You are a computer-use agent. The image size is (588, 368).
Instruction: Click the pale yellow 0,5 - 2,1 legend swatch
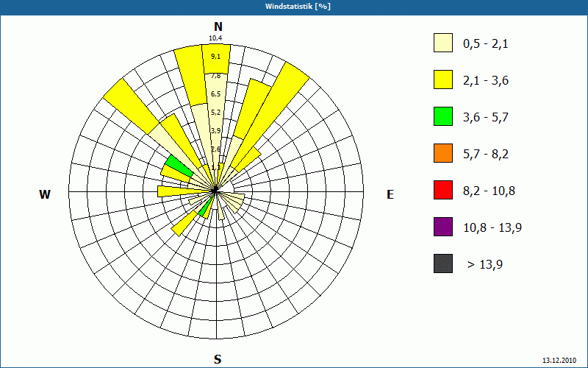click(x=443, y=43)
